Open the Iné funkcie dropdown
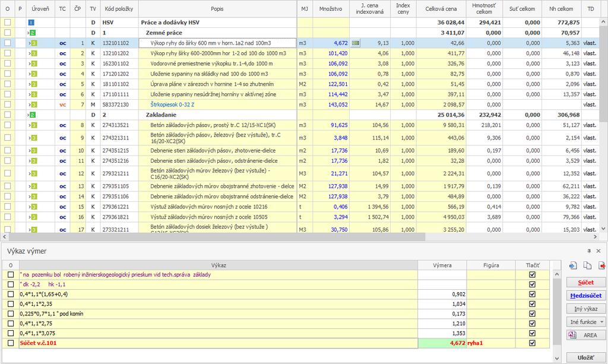Image resolution: width=608 pixels, height=364 pixels. pyautogui.click(x=585, y=322)
